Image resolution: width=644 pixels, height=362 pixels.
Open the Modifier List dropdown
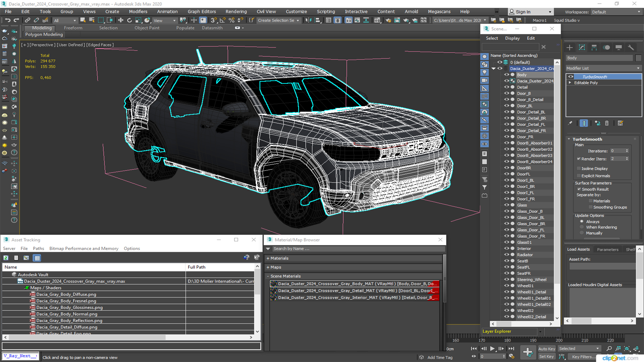point(603,68)
